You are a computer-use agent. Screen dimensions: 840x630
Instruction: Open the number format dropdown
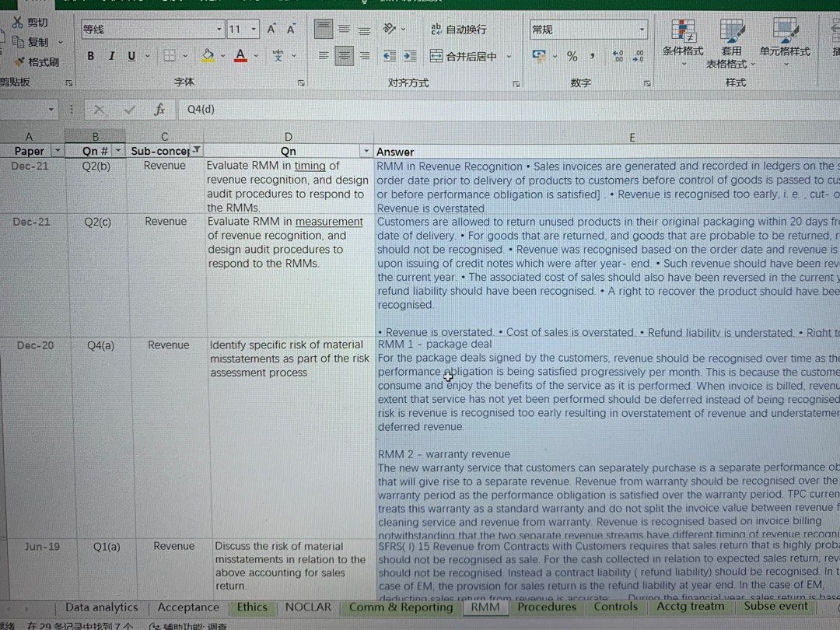(642, 30)
